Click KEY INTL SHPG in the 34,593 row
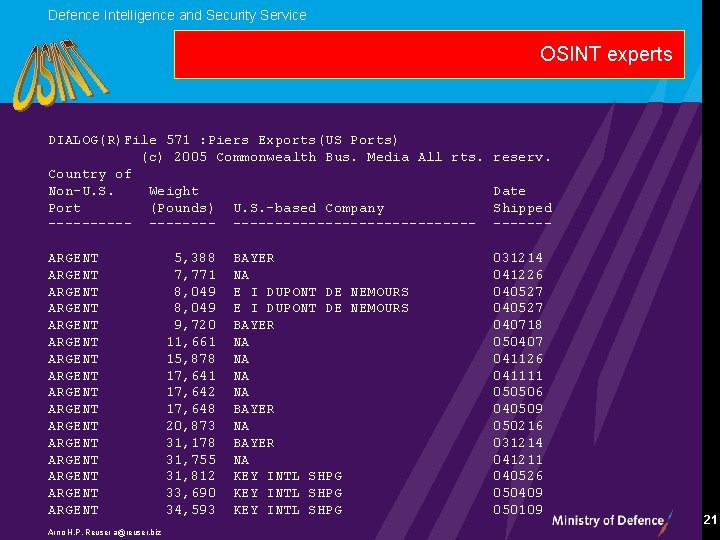 point(288,511)
